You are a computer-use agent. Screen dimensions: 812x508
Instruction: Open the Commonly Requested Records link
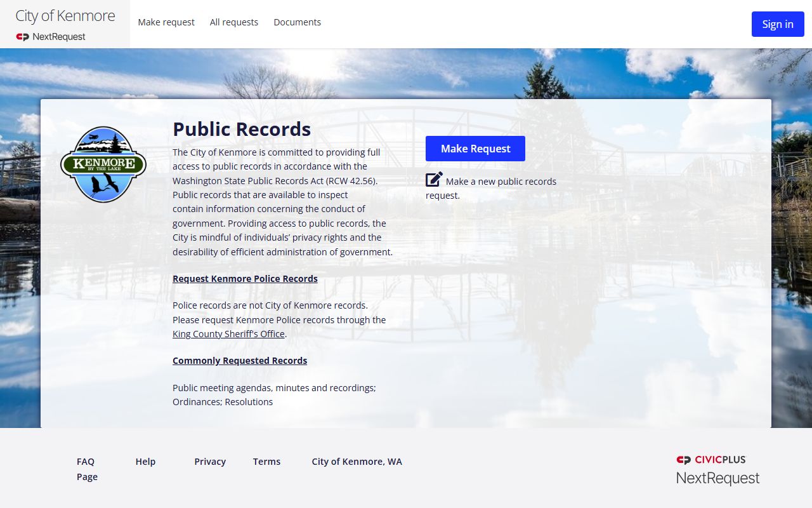tap(240, 361)
